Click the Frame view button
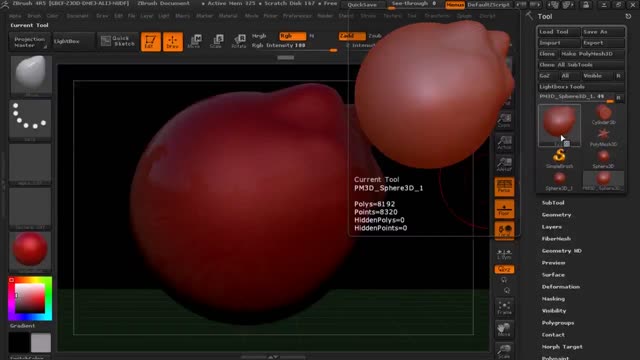The width and height of the screenshot is (640, 360). coord(504,308)
